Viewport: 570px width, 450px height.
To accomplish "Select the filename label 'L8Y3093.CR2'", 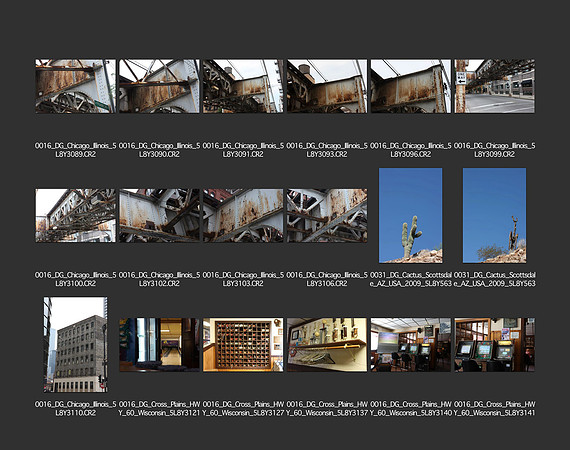I will tap(327, 154).
